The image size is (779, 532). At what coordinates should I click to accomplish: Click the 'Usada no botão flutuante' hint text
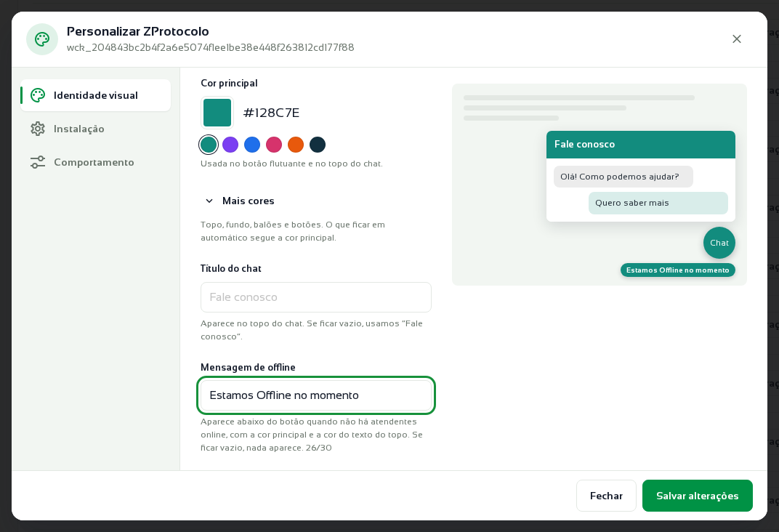(x=291, y=164)
